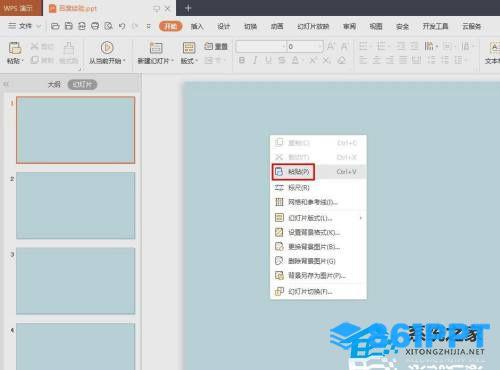Click the Open file icon in quick access toolbar
The image size is (500, 370).
(55, 26)
